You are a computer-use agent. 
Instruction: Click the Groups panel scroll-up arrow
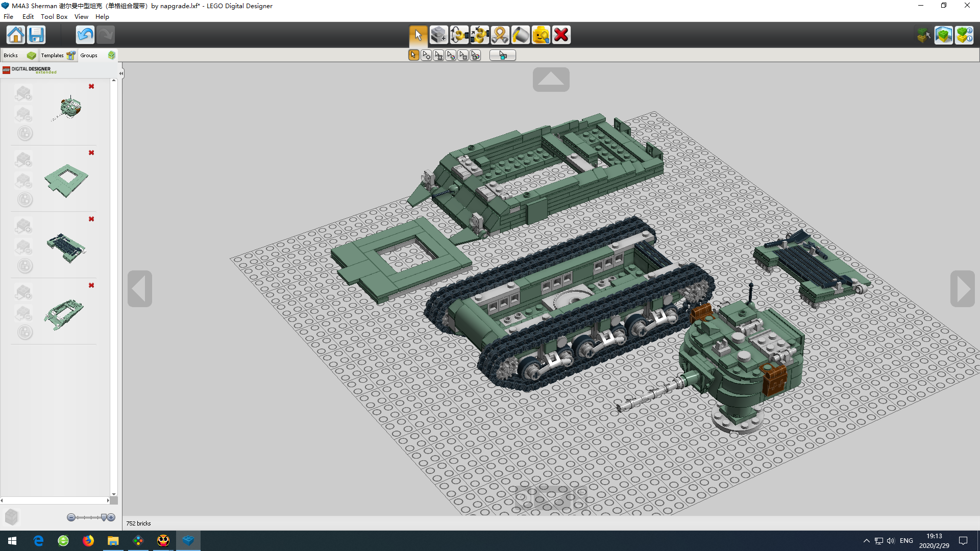[x=114, y=80]
